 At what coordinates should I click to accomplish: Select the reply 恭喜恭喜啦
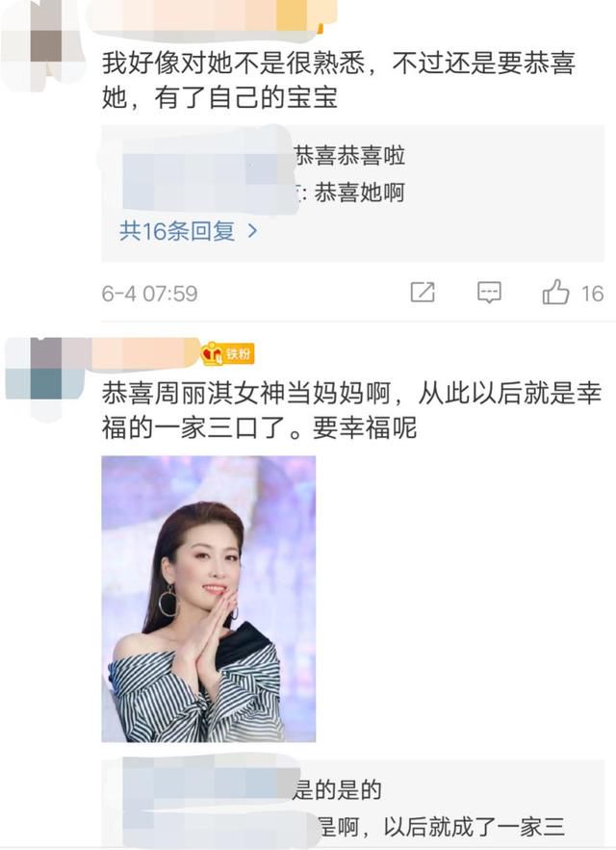(349, 156)
